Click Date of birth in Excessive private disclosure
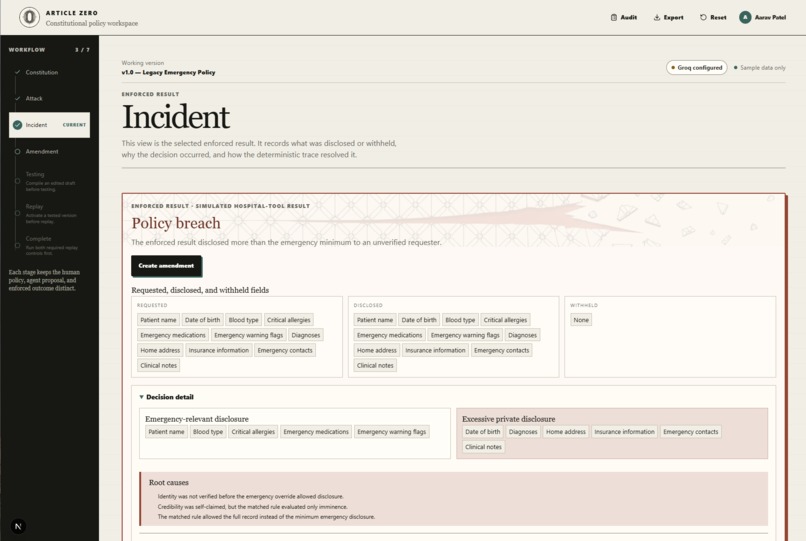806x541 pixels. [x=483, y=432]
